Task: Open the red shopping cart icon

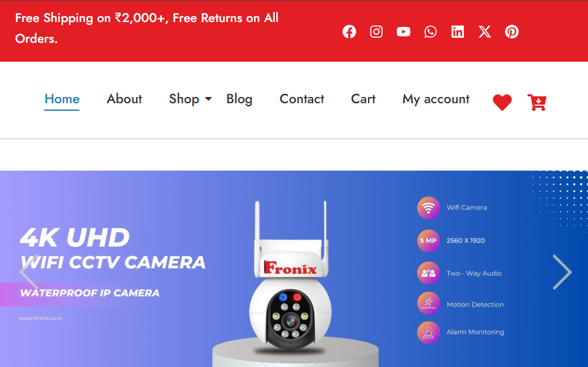Action: tap(536, 102)
